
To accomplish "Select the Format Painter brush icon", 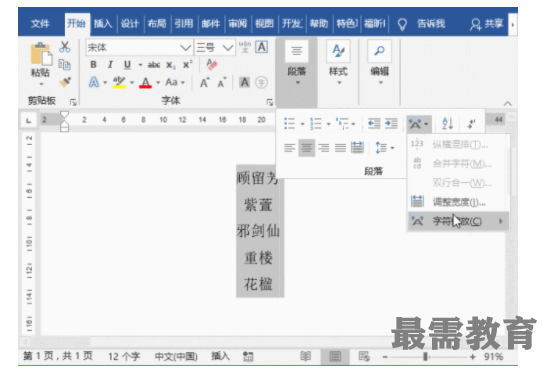I will pos(65,82).
